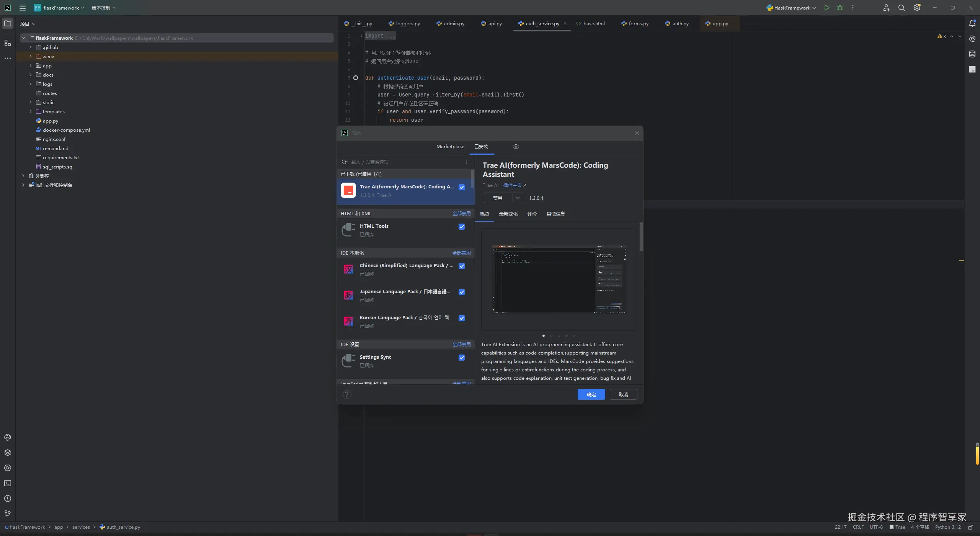Image resolution: width=980 pixels, height=536 pixels.
Task: Disable the HTML Tools plugin checkbox
Action: pyautogui.click(x=462, y=227)
